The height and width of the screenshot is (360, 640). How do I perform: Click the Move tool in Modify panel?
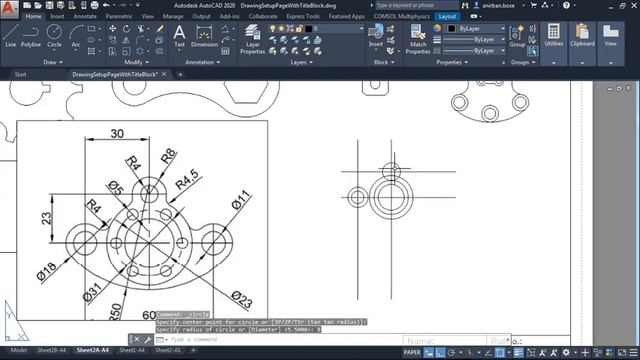click(x=112, y=29)
